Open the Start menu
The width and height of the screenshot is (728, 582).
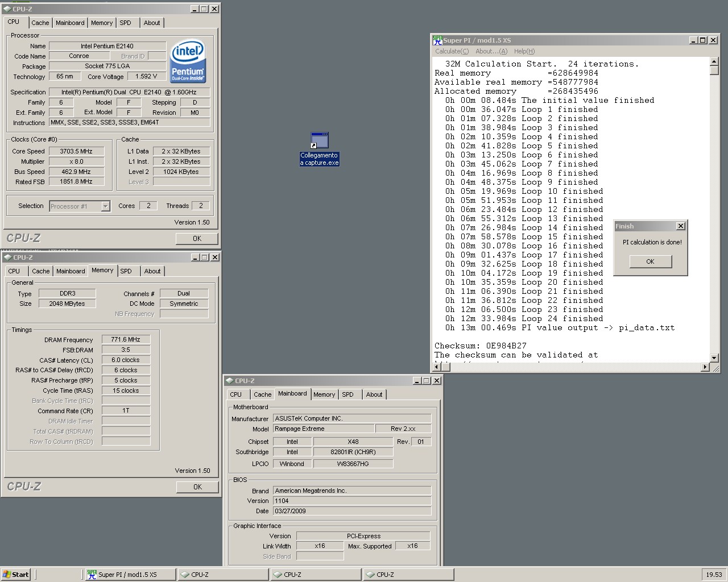click(16, 575)
